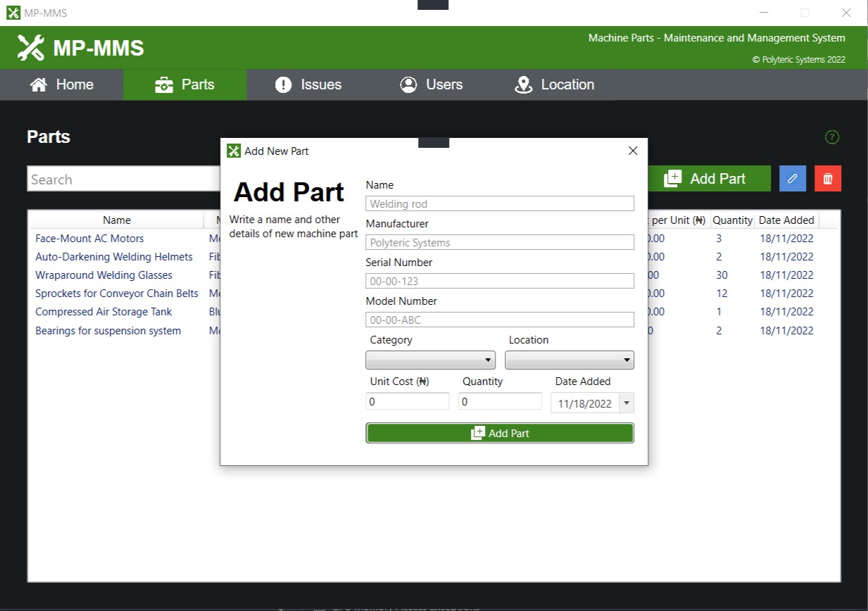The width and height of the screenshot is (868, 611).
Task: Click the person icon on the Users tab
Action: [x=408, y=84]
